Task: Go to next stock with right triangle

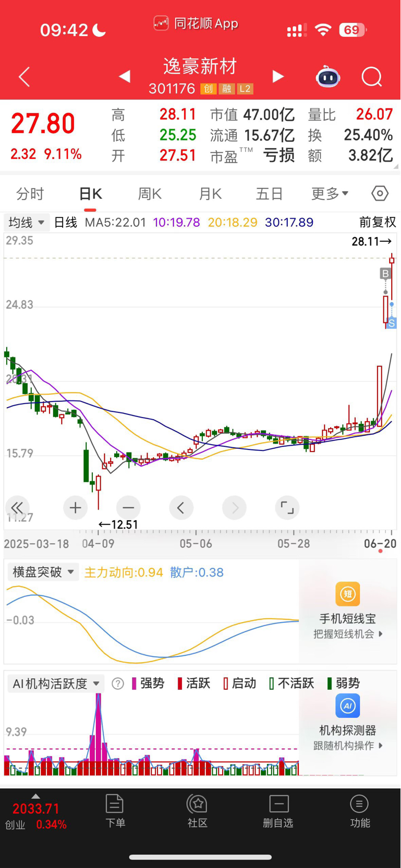Action: pos(278,77)
